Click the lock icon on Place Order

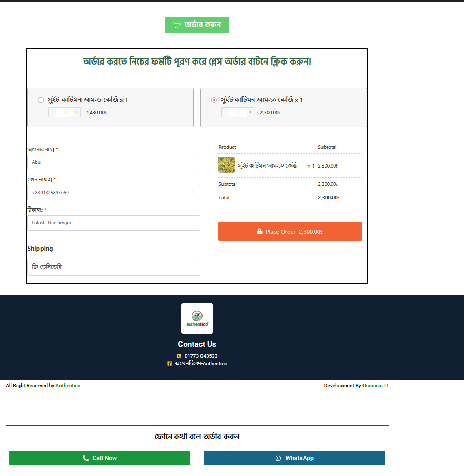[x=259, y=232]
